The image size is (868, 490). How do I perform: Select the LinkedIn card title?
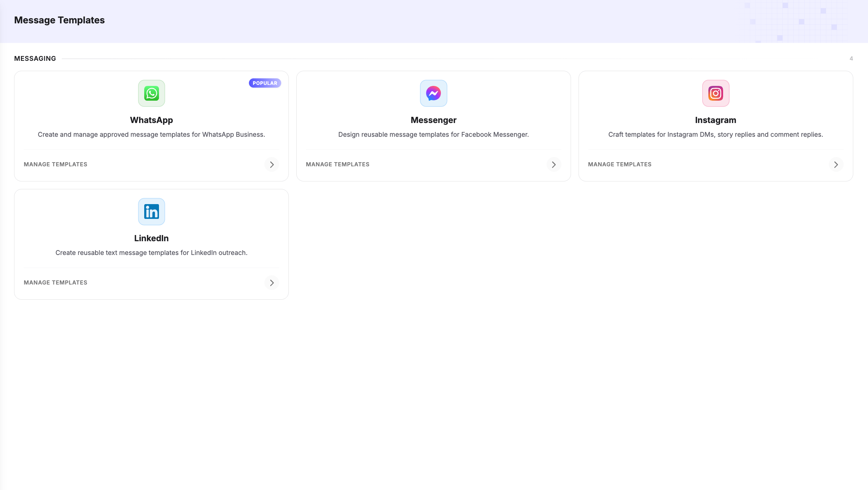[x=151, y=238]
